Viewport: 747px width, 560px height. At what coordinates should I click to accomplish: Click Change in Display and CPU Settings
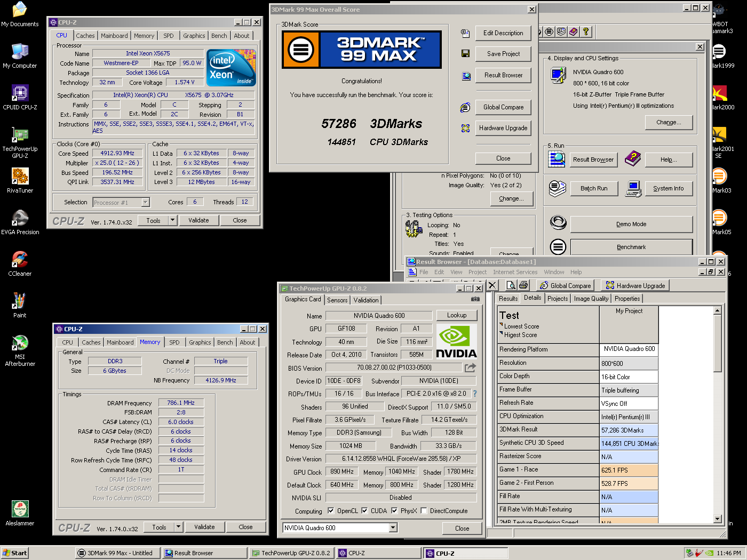[x=669, y=122]
